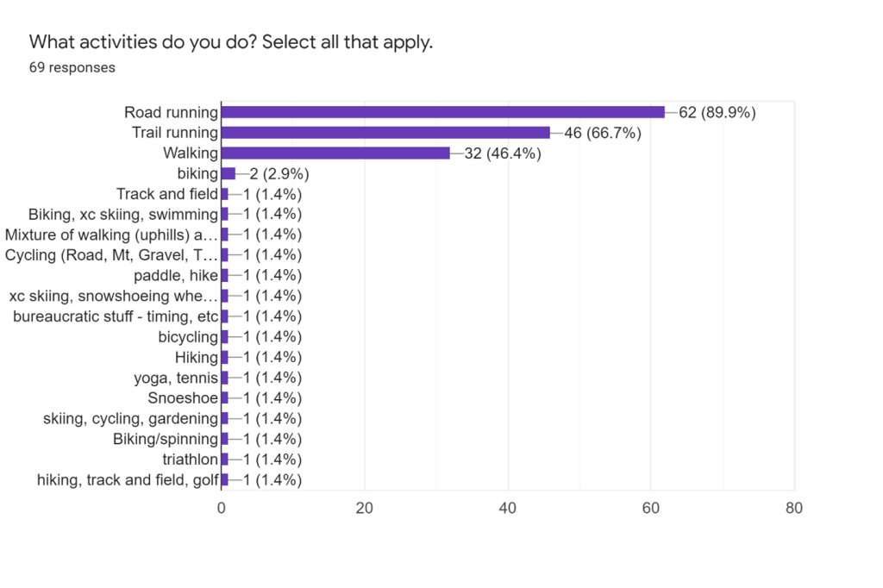Select the Track and field label
The image size is (883, 588).
click(166, 194)
